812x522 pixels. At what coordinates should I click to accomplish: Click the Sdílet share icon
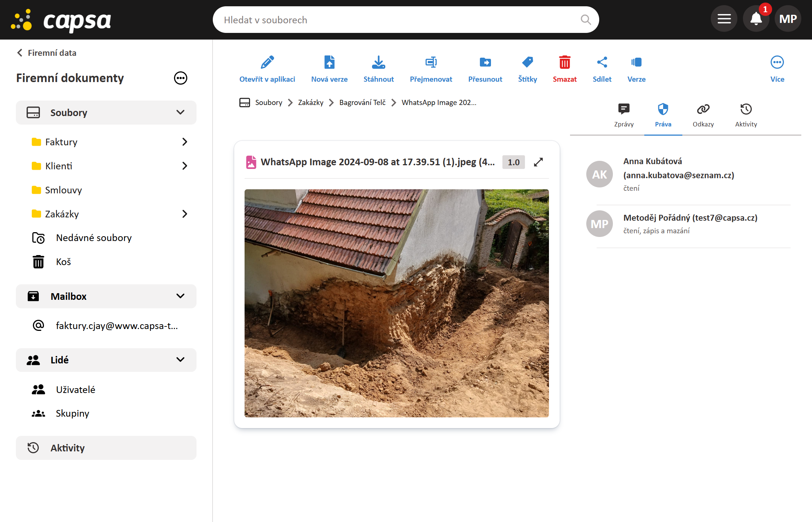point(602,63)
